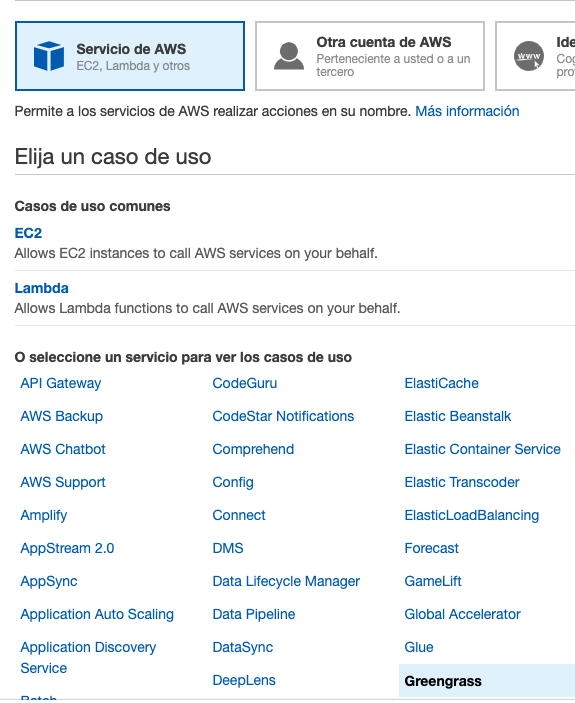Select AWS Backup service
The height and width of the screenshot is (703, 575).
[62, 416]
